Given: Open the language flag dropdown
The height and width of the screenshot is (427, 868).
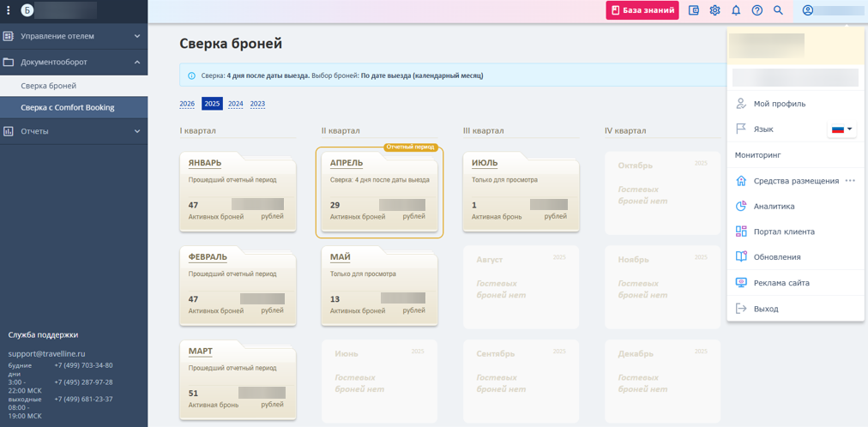Looking at the screenshot, I should coord(842,129).
